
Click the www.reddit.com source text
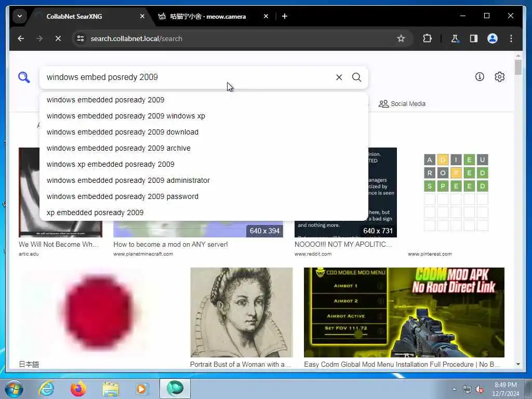[x=313, y=254]
